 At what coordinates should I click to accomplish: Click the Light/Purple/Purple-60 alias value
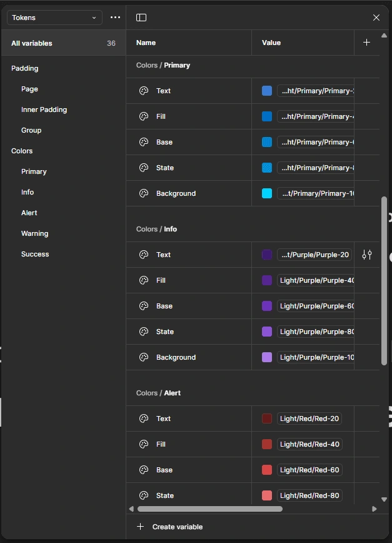pos(316,306)
